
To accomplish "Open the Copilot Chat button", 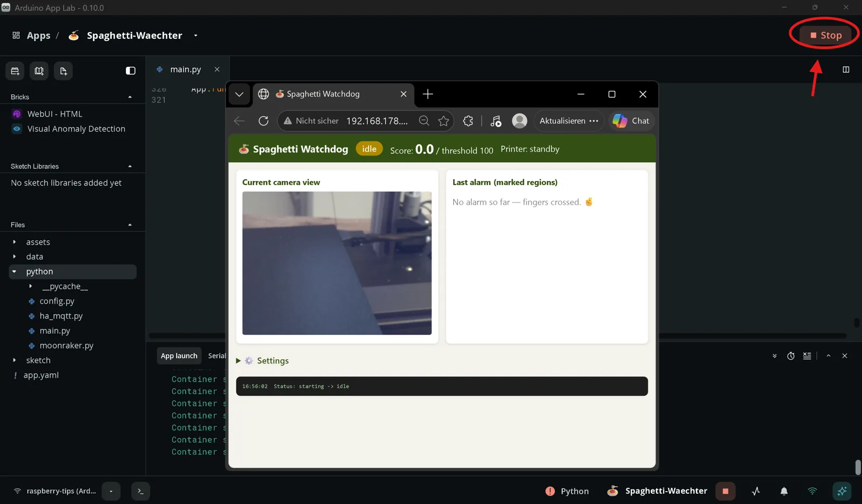I will [631, 121].
